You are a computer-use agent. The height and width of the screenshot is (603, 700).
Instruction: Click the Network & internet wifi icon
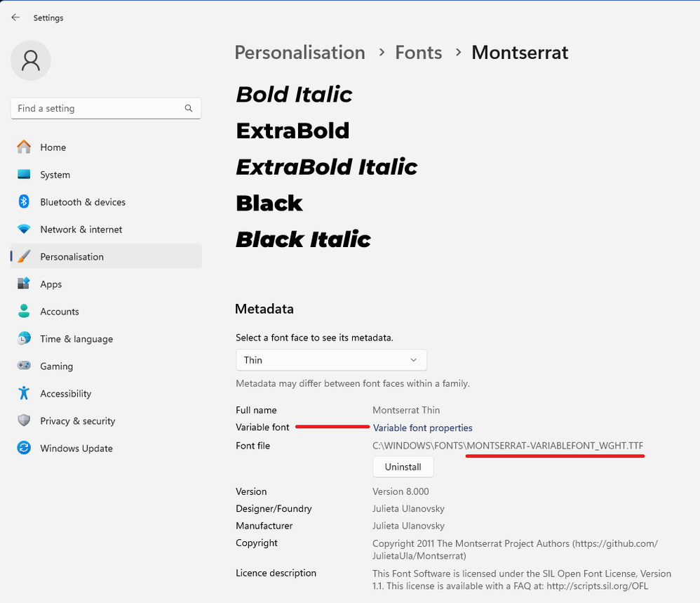tap(24, 230)
